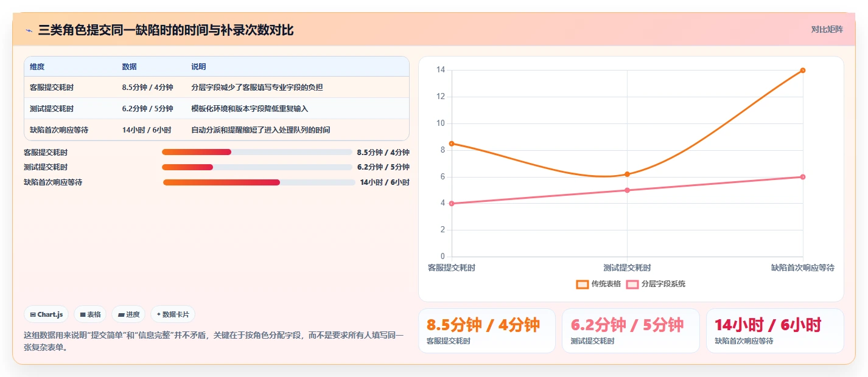The height and width of the screenshot is (377, 868).
Task: Open the 14小时 / 6小时 data card
Action: [x=775, y=331]
